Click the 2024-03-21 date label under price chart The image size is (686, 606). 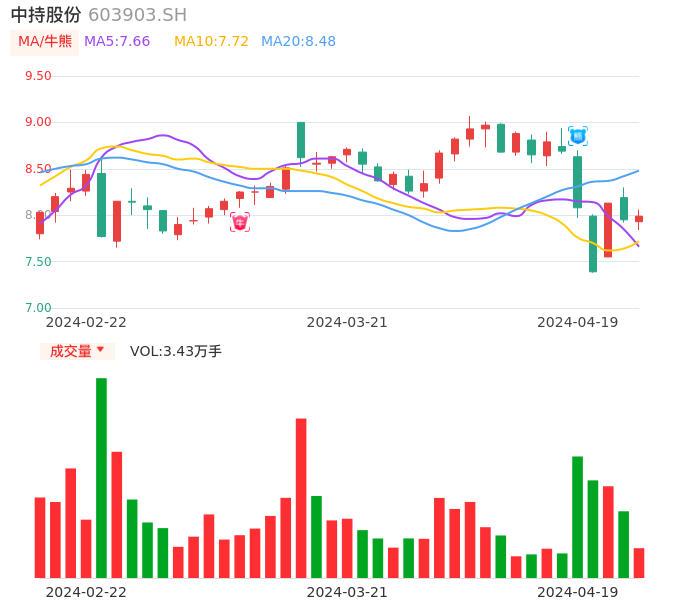click(347, 322)
